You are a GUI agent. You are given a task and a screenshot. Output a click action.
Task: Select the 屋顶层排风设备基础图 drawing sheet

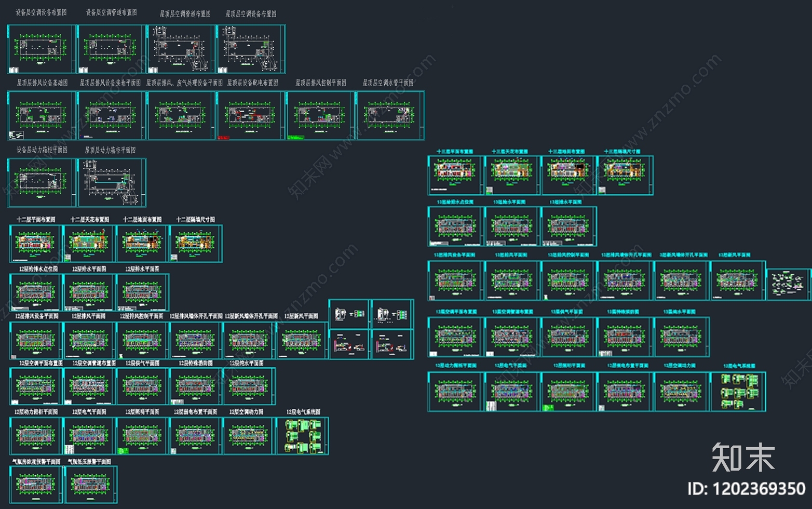coord(42,115)
